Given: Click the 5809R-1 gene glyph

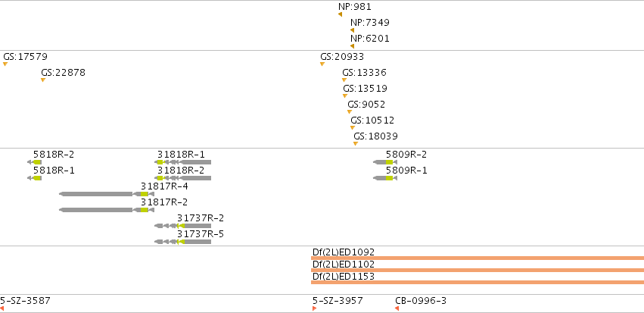Looking at the screenshot, I should [x=385, y=178].
